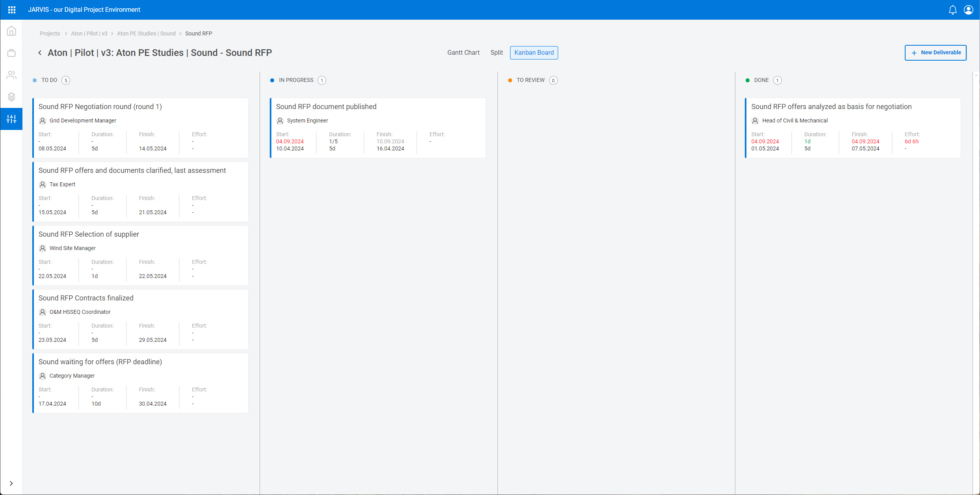Image resolution: width=980 pixels, height=495 pixels.
Task: Click Category Manager person icon
Action: tap(43, 376)
